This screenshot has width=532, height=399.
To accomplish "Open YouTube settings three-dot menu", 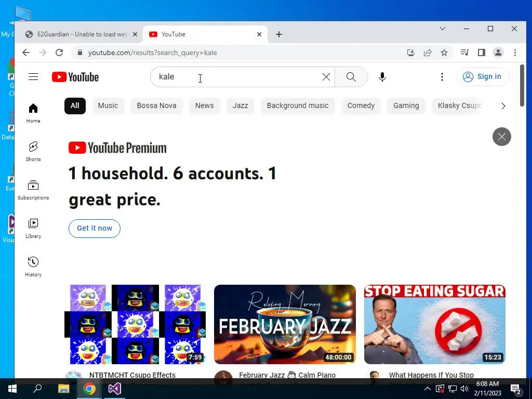I will (442, 77).
